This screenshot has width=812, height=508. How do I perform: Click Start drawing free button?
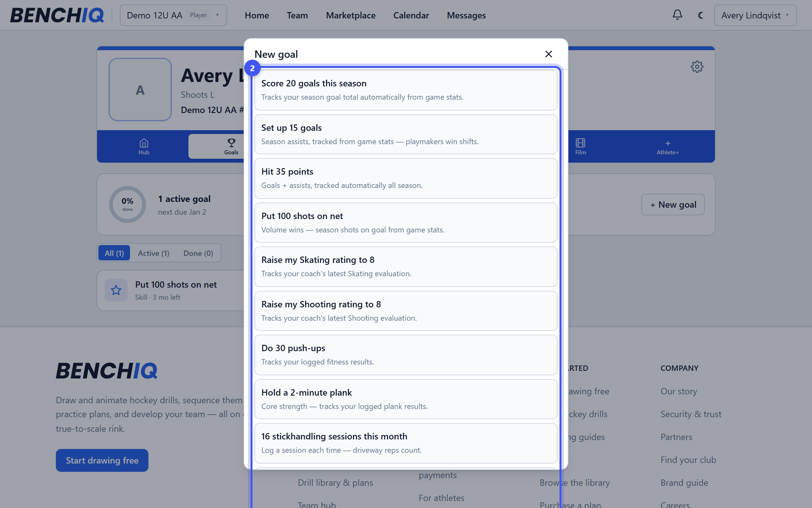point(102,460)
